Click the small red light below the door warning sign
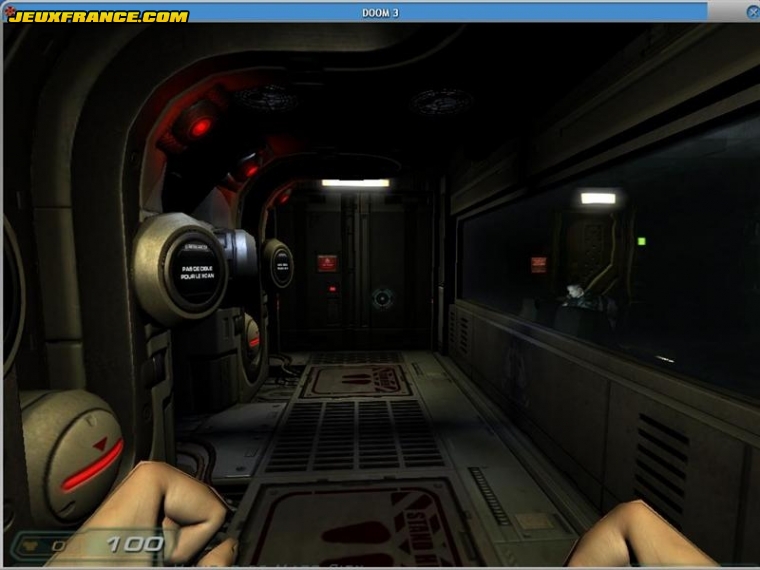Image resolution: width=760 pixels, height=570 pixels. 332,289
